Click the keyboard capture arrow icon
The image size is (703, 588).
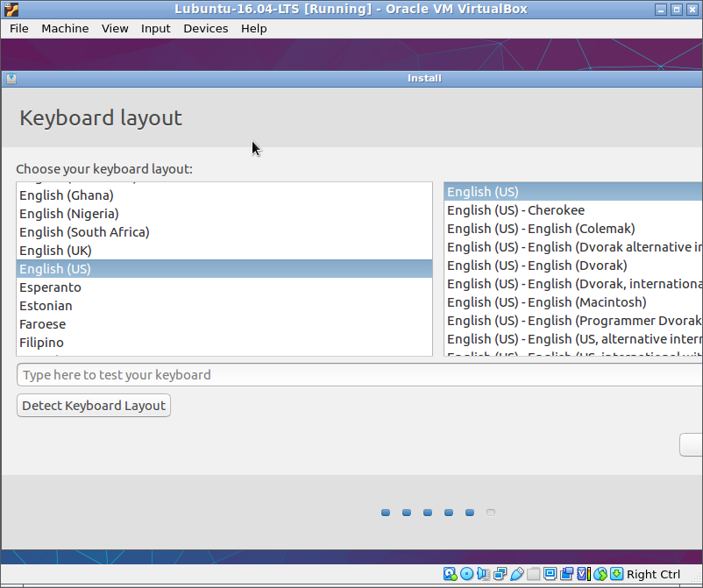[617, 574]
